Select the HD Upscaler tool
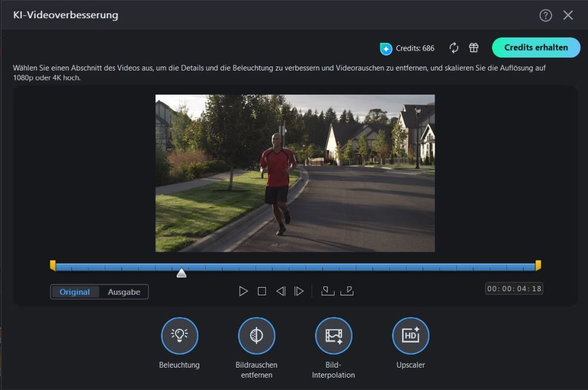The width and height of the screenshot is (588, 390). (410, 336)
